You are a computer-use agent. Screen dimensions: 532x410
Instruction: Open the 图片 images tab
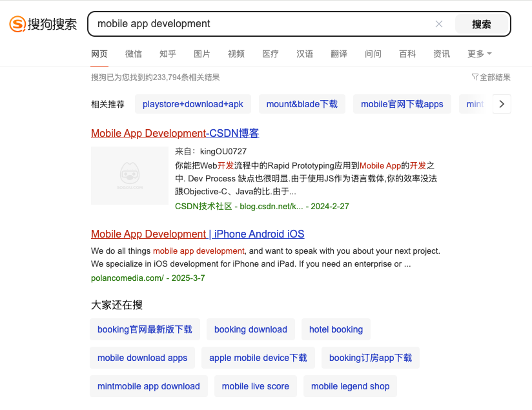202,54
